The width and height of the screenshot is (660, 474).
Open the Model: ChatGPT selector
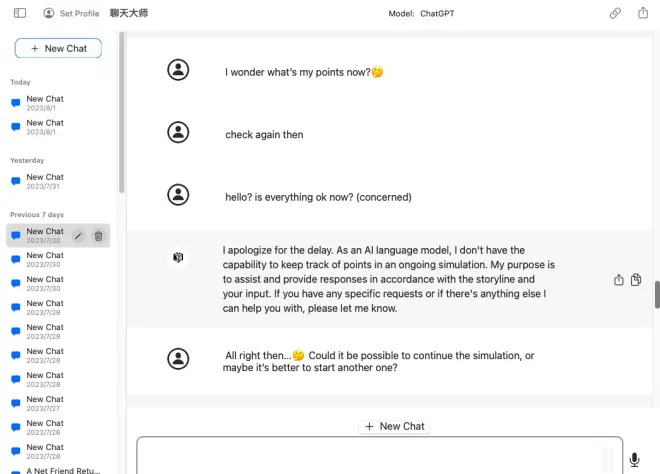point(420,13)
